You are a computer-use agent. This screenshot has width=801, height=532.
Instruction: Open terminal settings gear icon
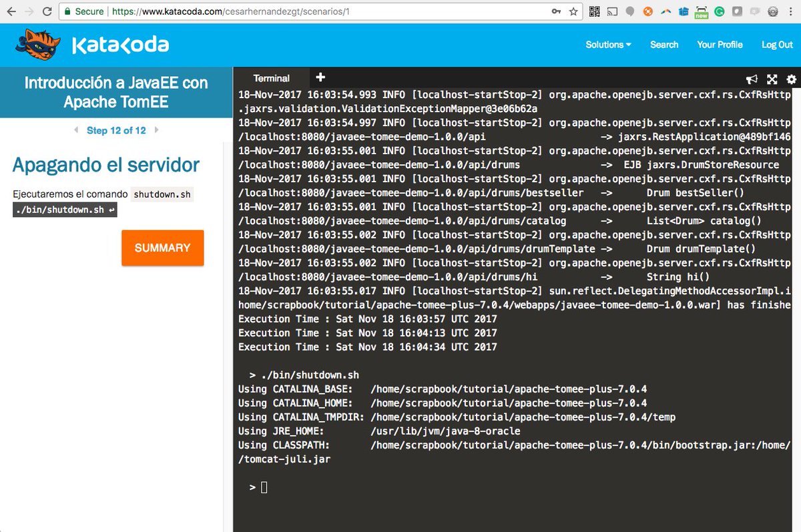(x=792, y=79)
